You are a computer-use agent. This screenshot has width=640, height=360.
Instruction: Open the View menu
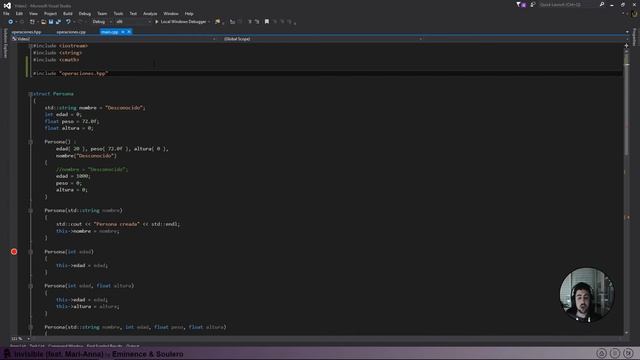[33, 13]
